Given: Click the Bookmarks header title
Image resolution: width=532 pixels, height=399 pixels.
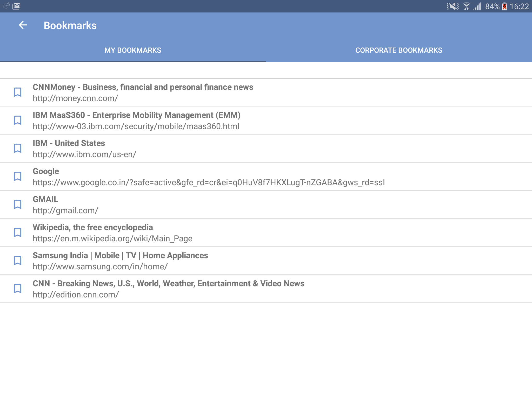Looking at the screenshot, I should pyautogui.click(x=70, y=25).
